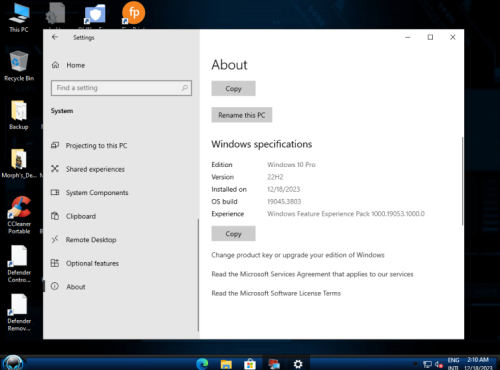The image size is (500, 370).
Task: Open System Components settings
Action: click(97, 193)
